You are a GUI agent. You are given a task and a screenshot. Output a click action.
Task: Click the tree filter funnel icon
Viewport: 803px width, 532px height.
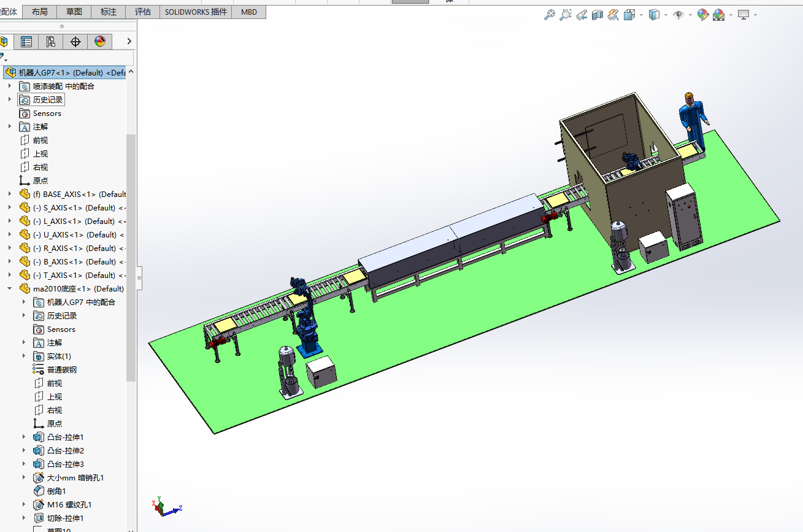[x=3, y=58]
